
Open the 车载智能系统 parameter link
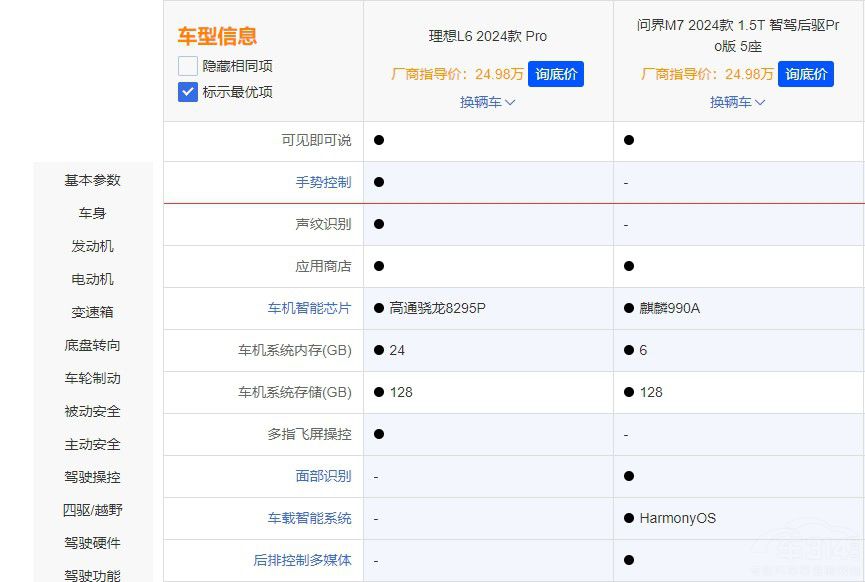tap(311, 518)
